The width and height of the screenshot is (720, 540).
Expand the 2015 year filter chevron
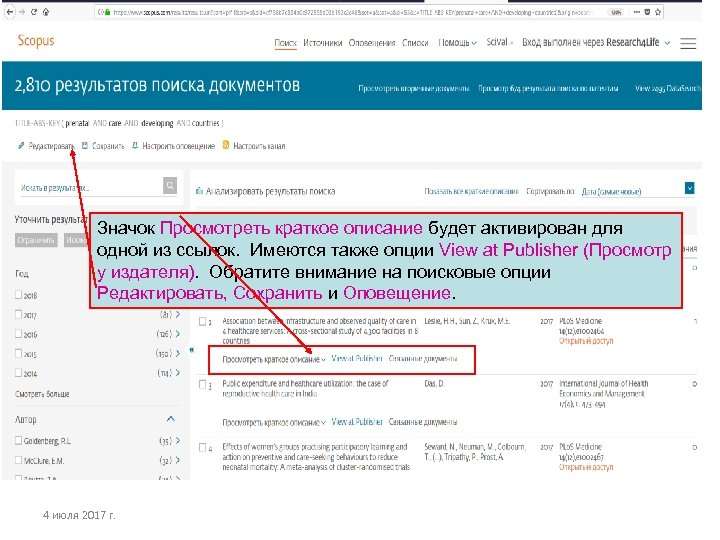(178, 353)
